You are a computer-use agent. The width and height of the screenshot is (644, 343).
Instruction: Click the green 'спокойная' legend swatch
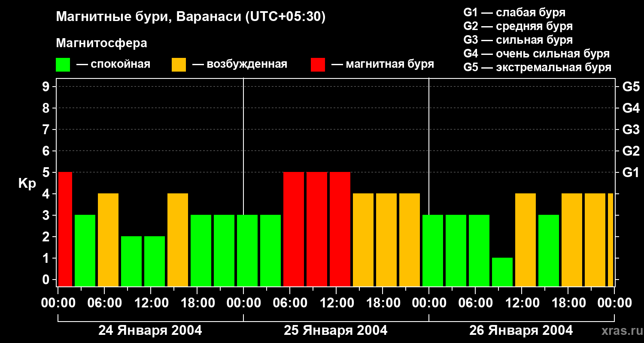(x=63, y=65)
